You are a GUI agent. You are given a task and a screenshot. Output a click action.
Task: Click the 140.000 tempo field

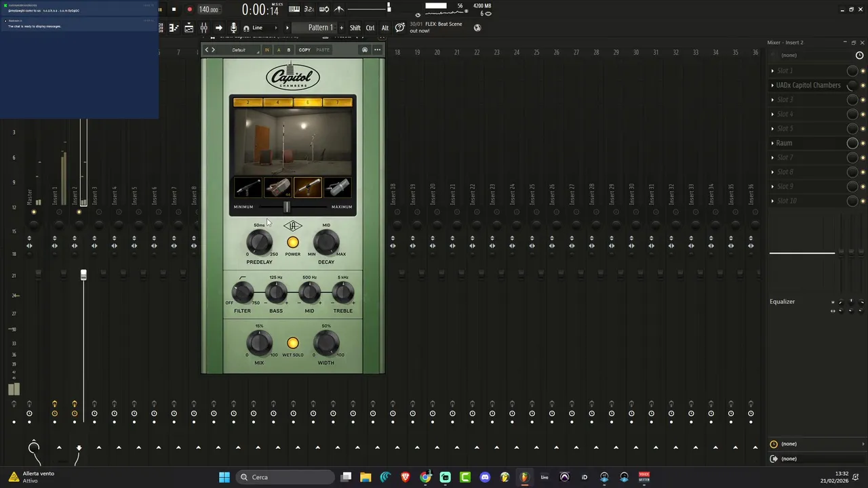[209, 10]
